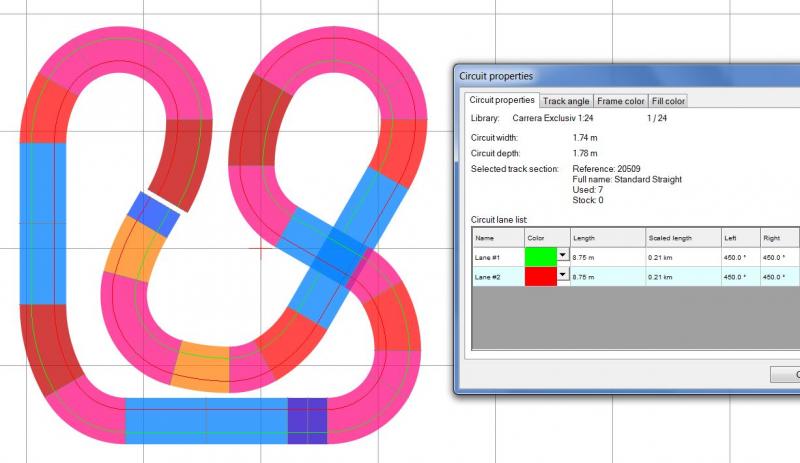The height and width of the screenshot is (463, 800).
Task: Click the green Lane #1 color swatch
Action: [x=541, y=257]
